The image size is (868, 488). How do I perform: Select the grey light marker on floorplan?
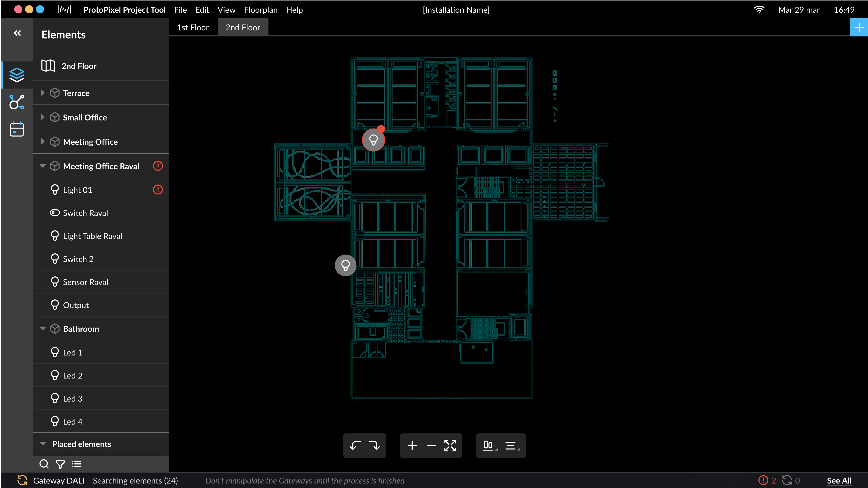345,265
